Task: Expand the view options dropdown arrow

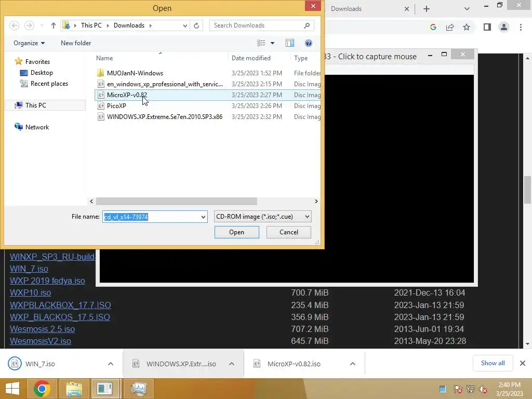Action: tap(272, 43)
